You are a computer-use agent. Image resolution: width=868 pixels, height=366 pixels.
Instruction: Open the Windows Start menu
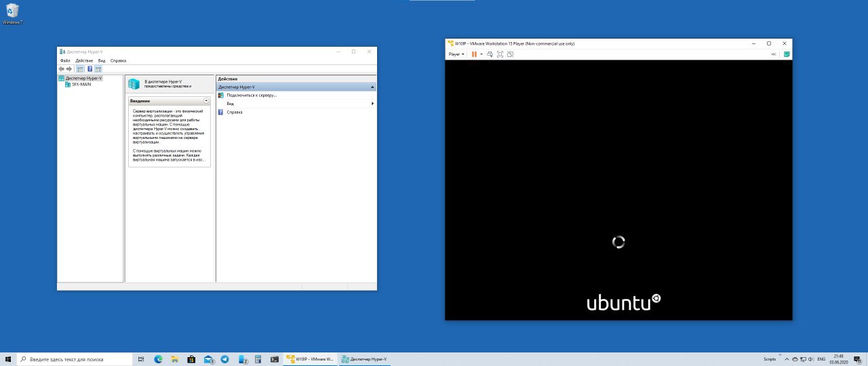(8, 359)
